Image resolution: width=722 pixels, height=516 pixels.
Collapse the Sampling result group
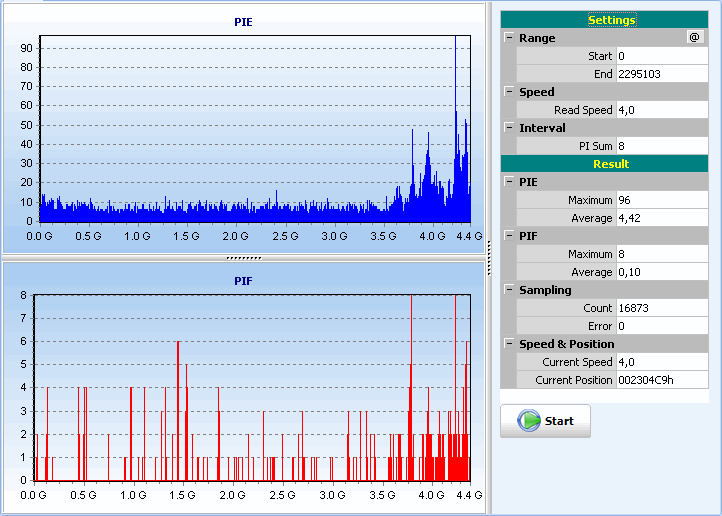[509, 290]
